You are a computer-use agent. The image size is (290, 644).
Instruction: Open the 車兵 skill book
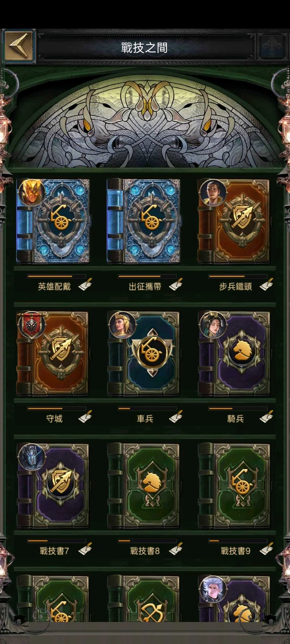pos(144,354)
